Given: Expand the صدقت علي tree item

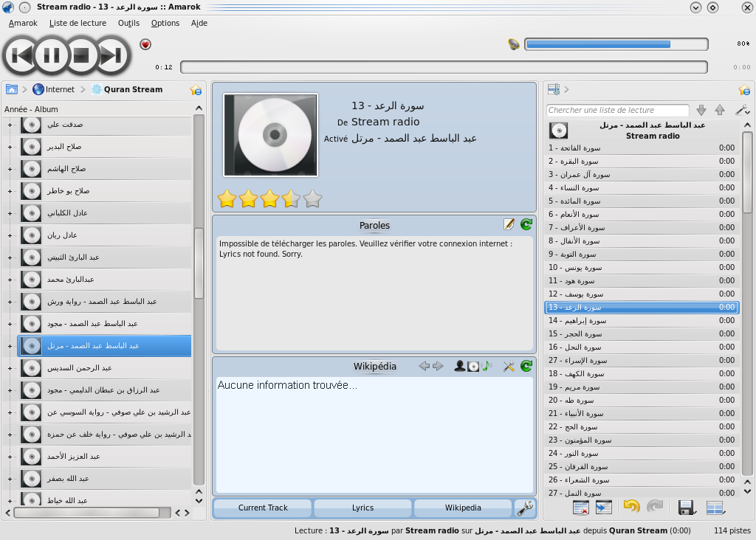Looking at the screenshot, I should 10,125.
